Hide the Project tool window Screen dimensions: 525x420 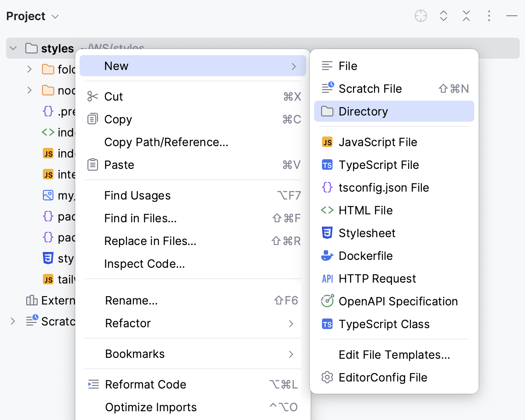point(512,16)
